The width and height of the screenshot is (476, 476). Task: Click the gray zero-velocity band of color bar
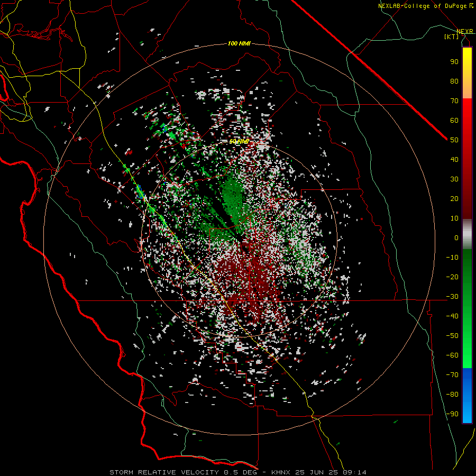click(x=467, y=234)
